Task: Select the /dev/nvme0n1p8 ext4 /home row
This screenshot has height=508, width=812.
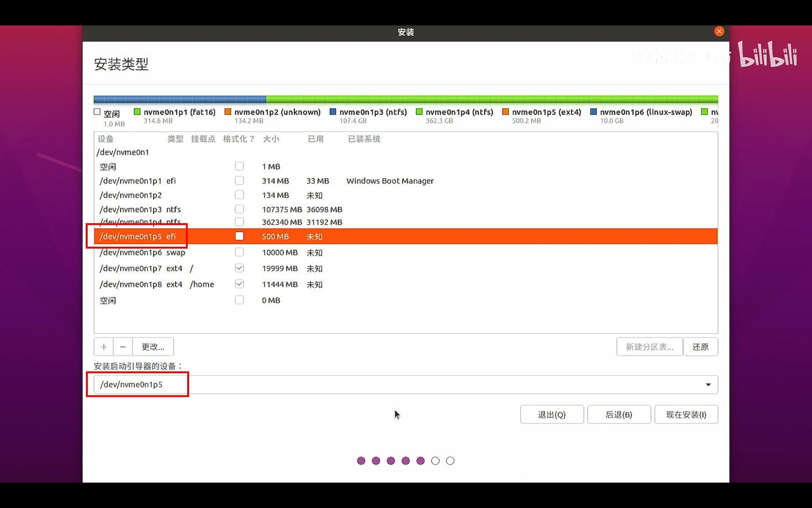Action: [406, 284]
